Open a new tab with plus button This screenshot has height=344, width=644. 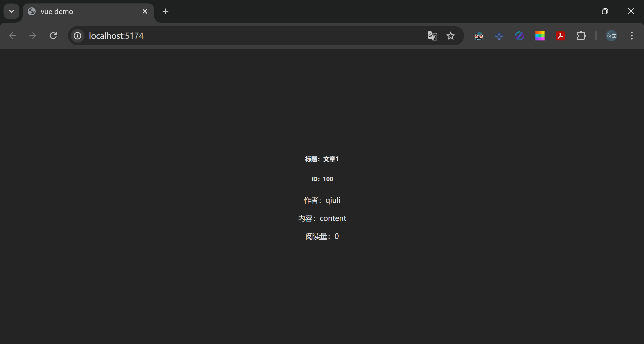click(x=166, y=11)
